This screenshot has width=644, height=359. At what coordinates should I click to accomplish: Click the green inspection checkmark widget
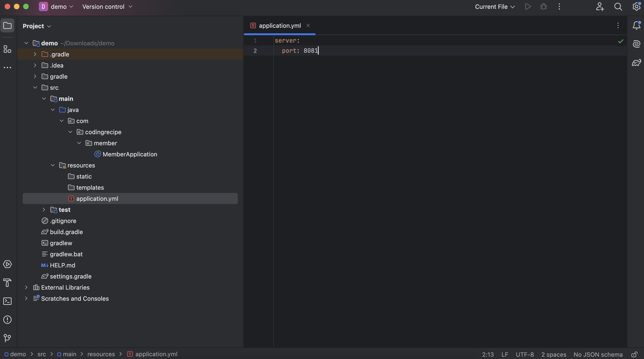(620, 41)
